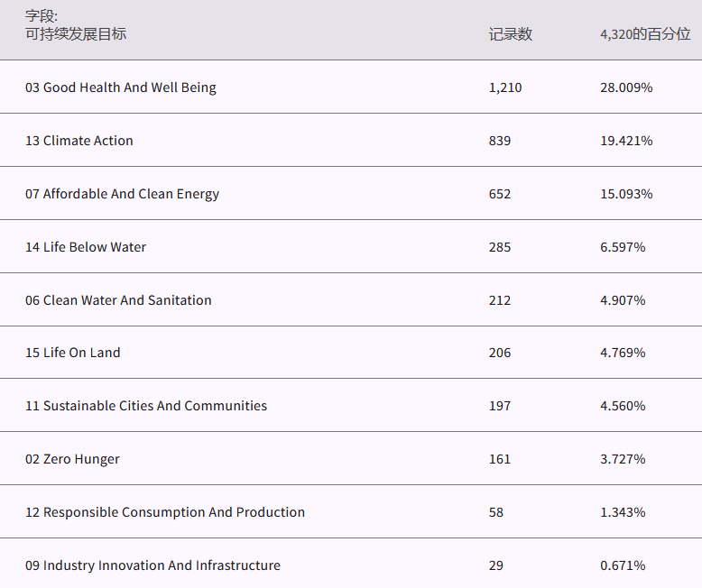Click the 记录数 column header

[511, 34]
